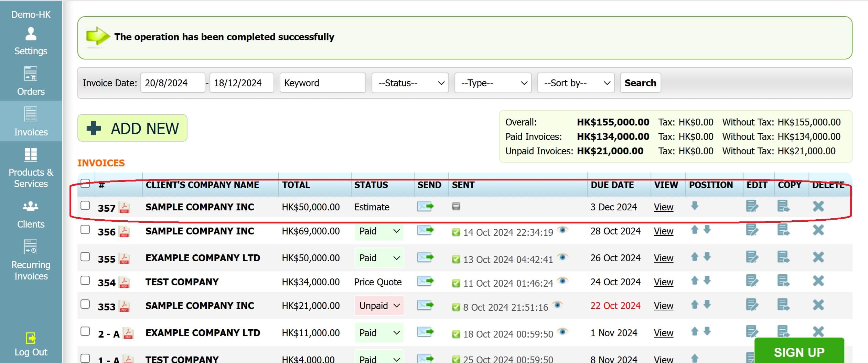The height and width of the screenshot is (363, 868).
Task: Click the Keyword search field
Action: (x=323, y=83)
